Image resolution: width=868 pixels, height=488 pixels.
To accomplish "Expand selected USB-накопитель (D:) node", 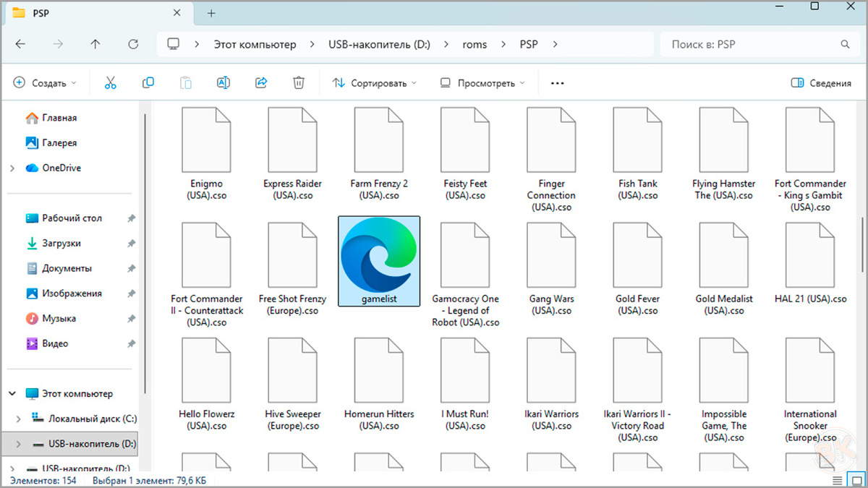I will click(19, 443).
